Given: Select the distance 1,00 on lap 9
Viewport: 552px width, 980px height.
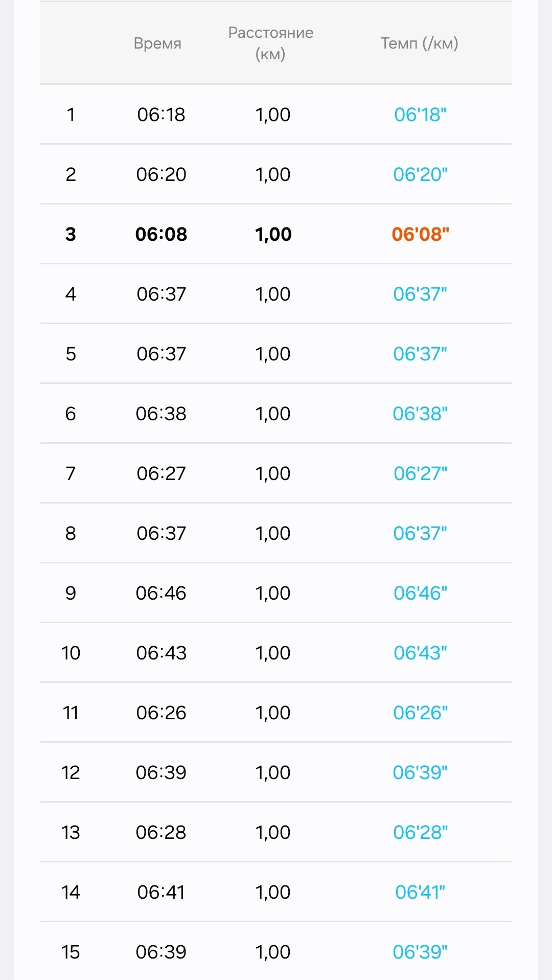Looking at the screenshot, I should pyautogui.click(x=273, y=593).
